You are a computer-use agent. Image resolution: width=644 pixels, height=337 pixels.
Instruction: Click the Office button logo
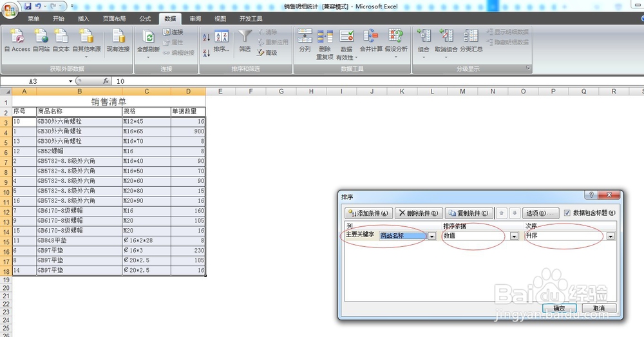point(10,10)
